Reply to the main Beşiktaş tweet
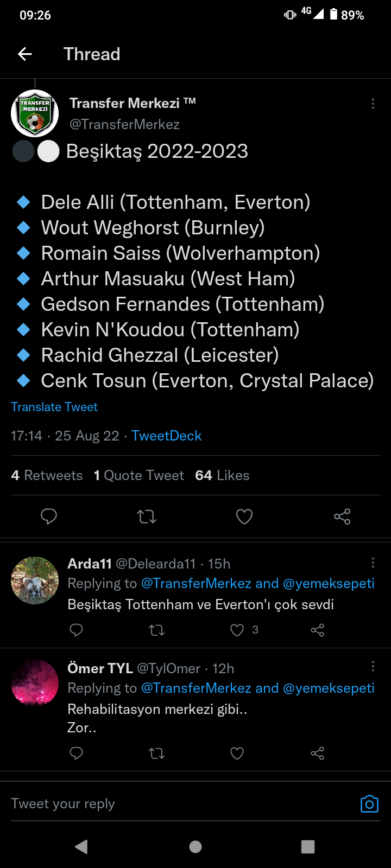 49,516
